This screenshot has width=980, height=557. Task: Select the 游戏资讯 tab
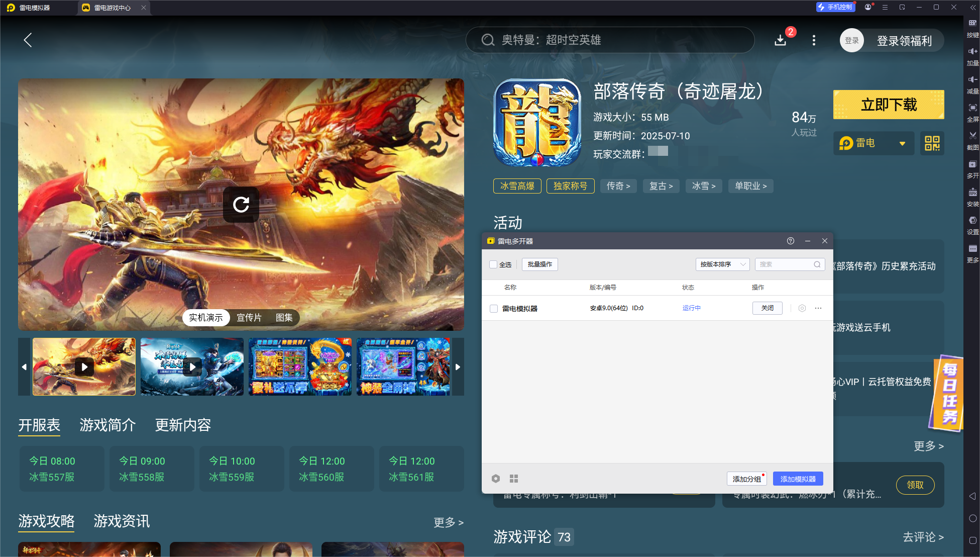122,521
